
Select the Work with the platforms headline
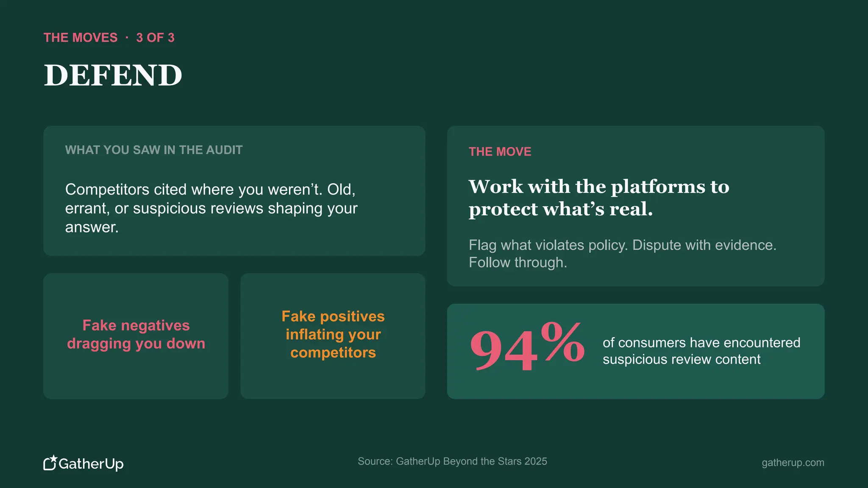point(599,198)
